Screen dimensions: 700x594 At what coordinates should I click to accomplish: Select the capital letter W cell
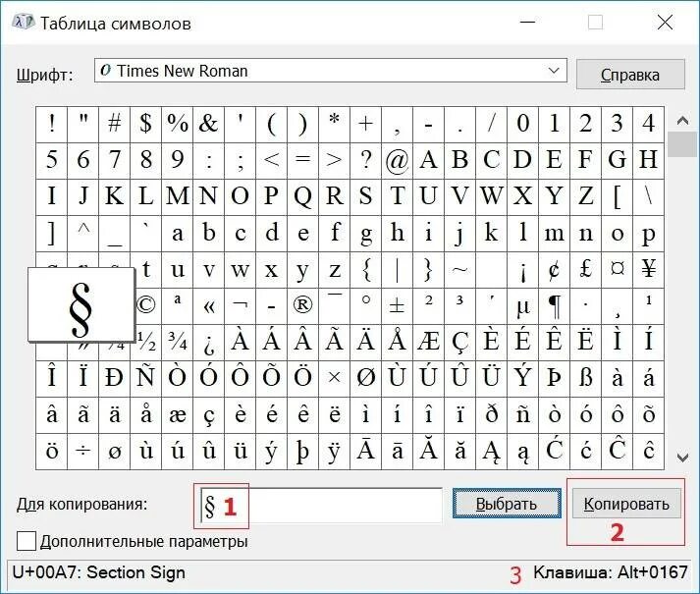tap(492, 197)
